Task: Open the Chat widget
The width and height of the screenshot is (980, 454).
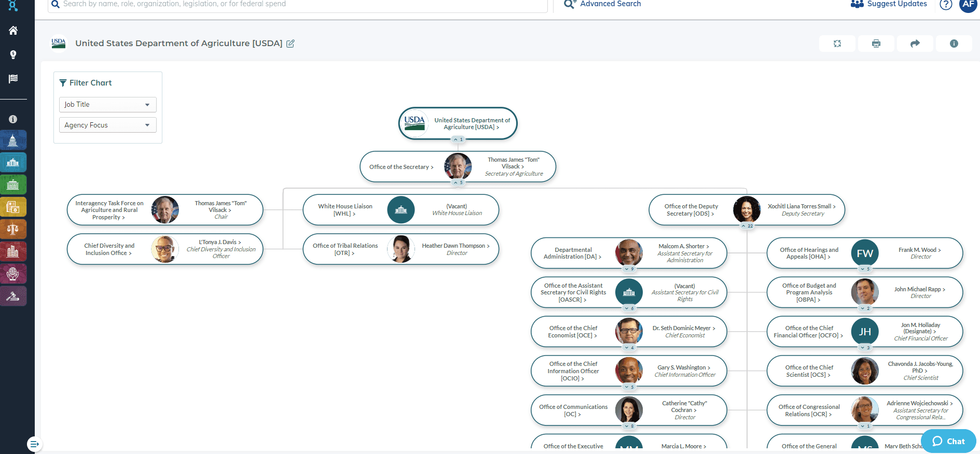Action: tap(948, 441)
